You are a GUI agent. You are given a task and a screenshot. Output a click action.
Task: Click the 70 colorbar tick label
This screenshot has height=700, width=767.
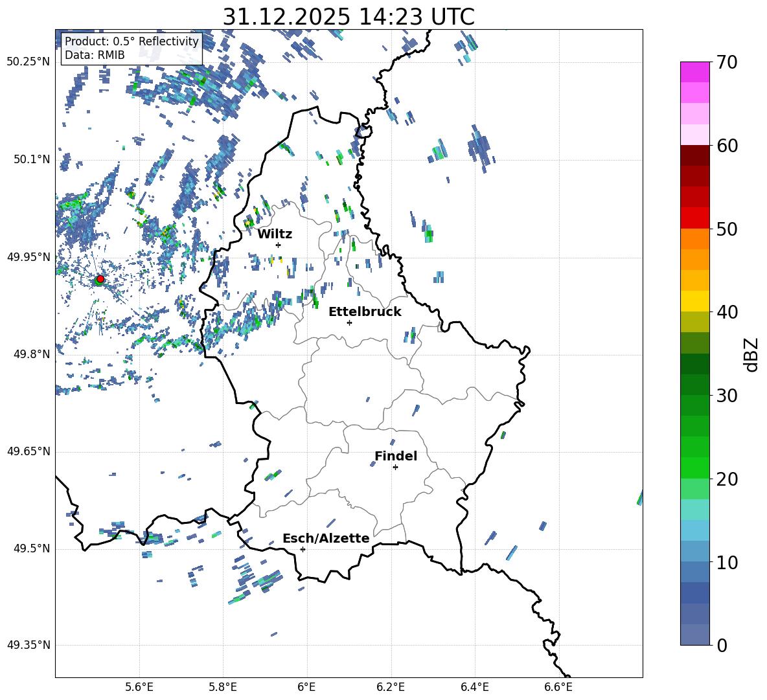point(727,63)
